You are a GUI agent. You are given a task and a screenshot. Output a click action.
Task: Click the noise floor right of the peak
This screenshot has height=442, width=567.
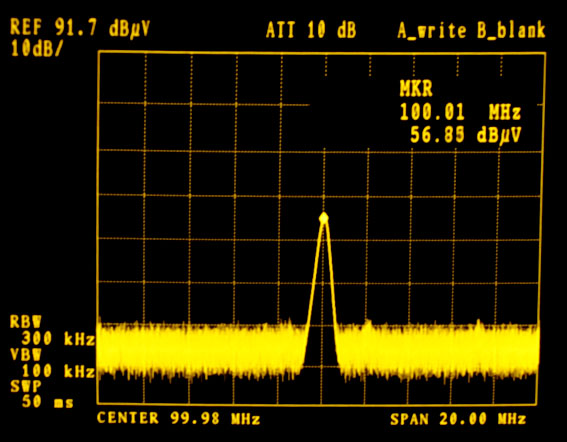(438, 350)
